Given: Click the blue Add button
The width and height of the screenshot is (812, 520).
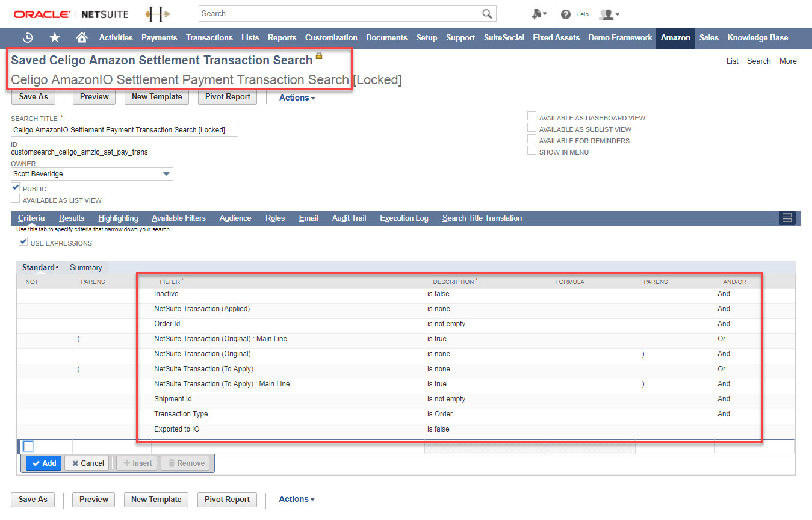Looking at the screenshot, I should coord(44,463).
